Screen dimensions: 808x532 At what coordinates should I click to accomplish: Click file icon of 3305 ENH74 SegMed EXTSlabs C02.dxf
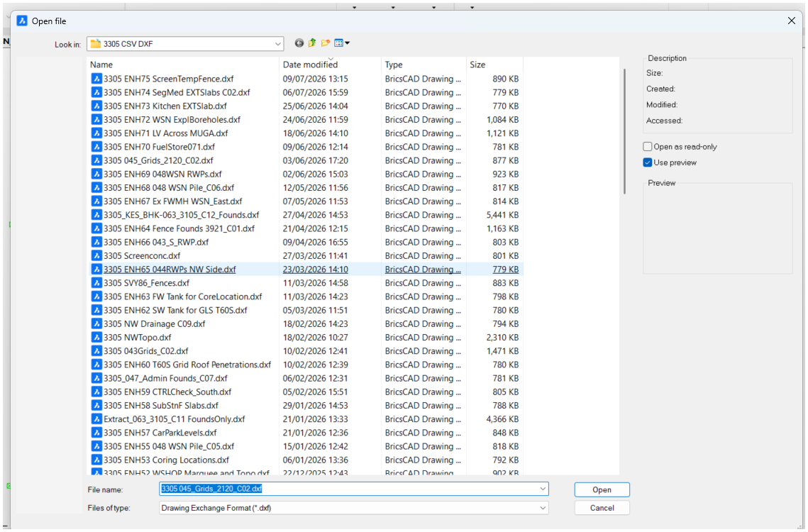96,92
